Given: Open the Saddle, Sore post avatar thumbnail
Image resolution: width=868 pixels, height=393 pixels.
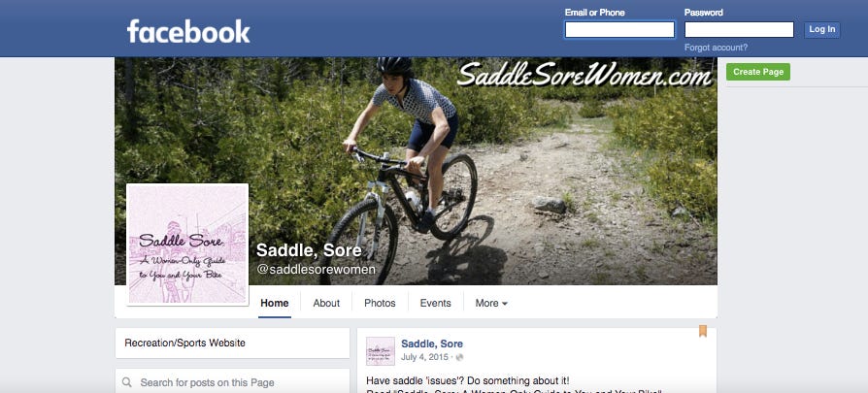Looking at the screenshot, I should tap(381, 351).
